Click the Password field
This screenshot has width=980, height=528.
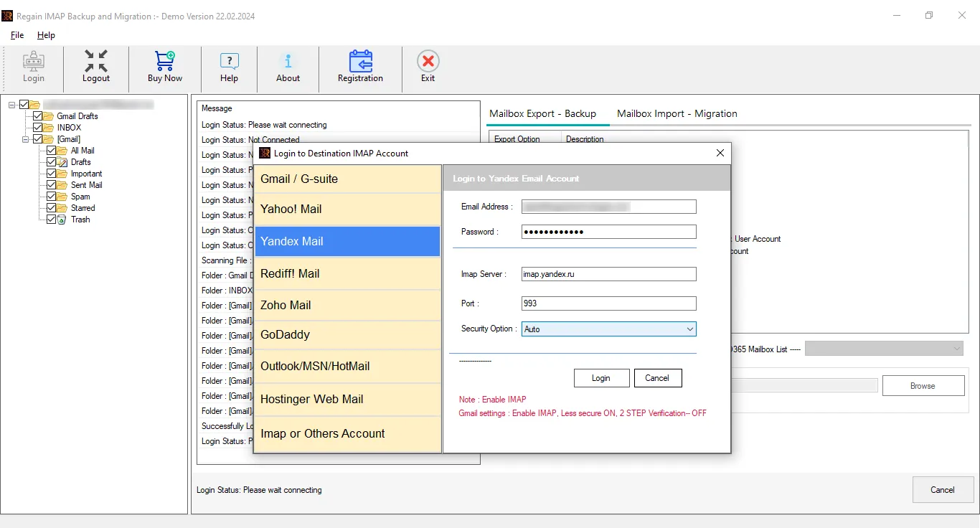click(x=609, y=232)
